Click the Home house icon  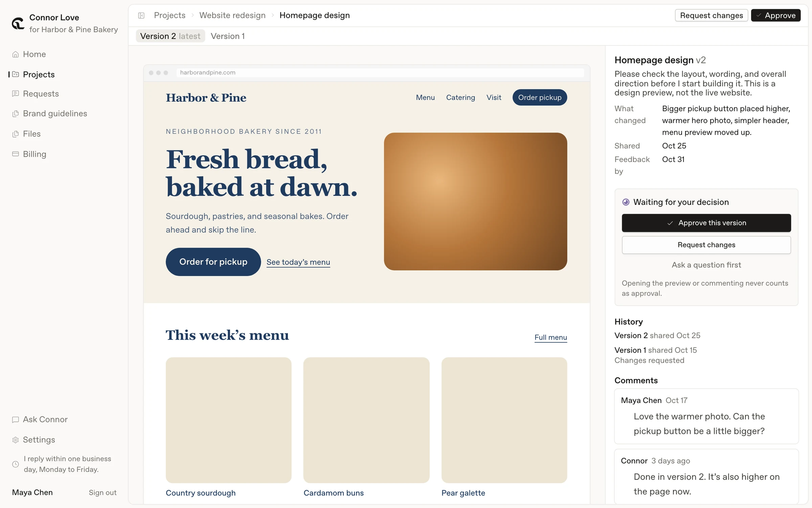16,54
